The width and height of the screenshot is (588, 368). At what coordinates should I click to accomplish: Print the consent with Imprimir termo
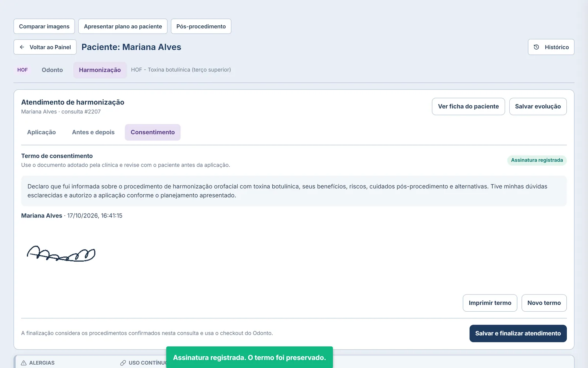point(490,303)
